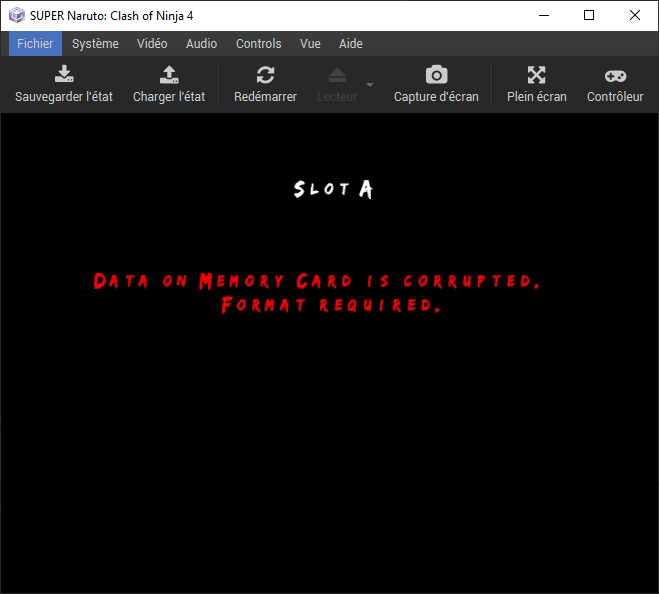This screenshot has height=594, width=659.
Task: Click the memory card corrupted message
Action: coord(318,292)
